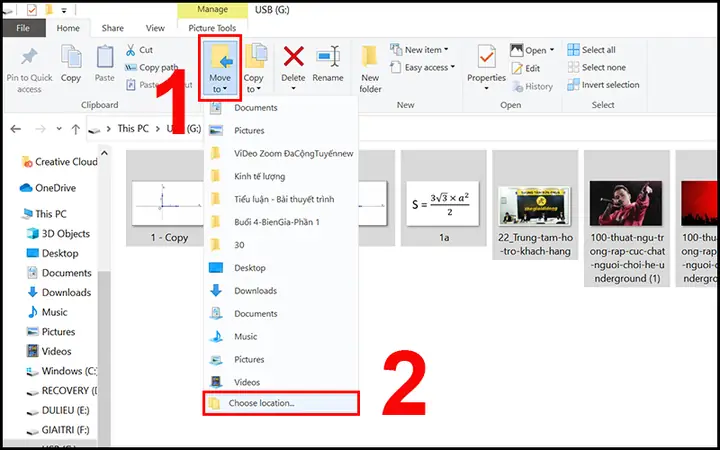
Task: Create a New folder
Action: [370, 69]
